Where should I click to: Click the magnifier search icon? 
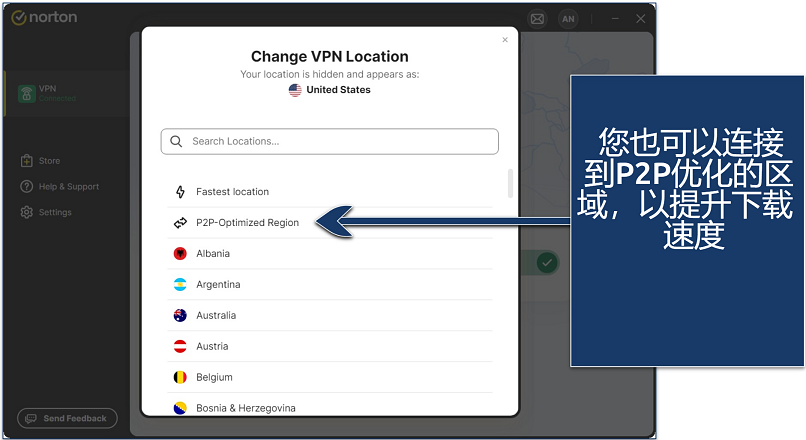176,141
